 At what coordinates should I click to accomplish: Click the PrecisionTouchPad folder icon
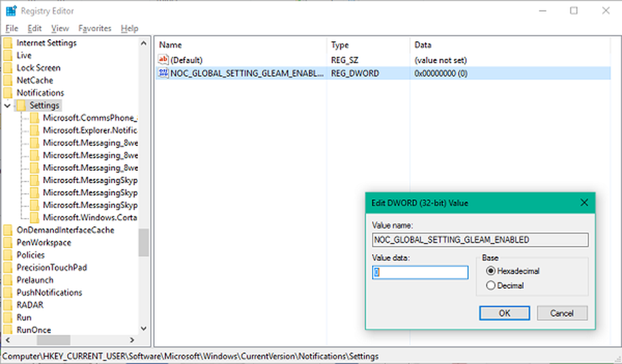(8, 267)
